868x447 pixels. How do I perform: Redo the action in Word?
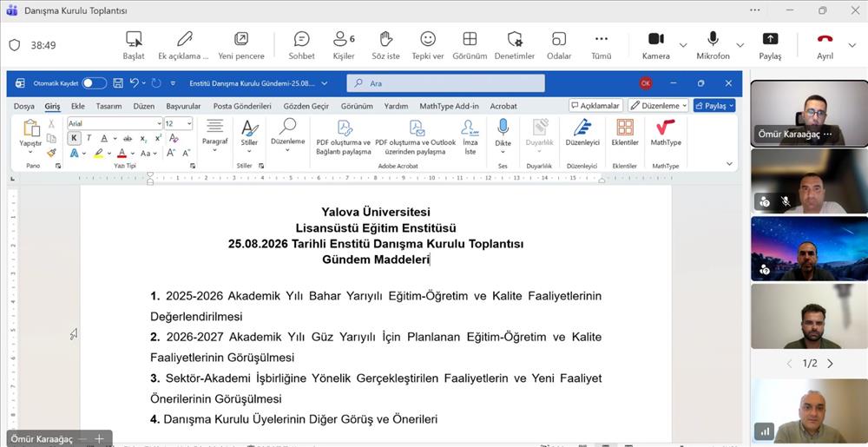(156, 83)
